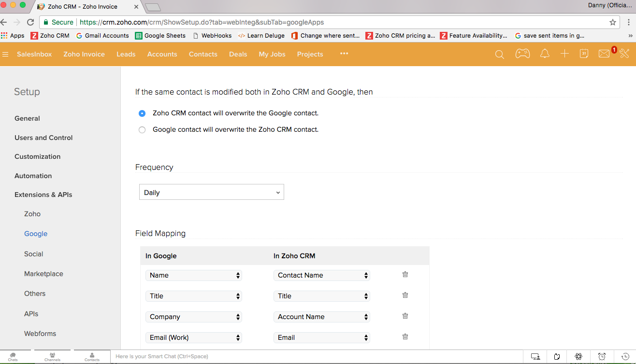Screen dimensions: 636x364
Task: Click the recent history clock icon
Action: tap(625, 357)
